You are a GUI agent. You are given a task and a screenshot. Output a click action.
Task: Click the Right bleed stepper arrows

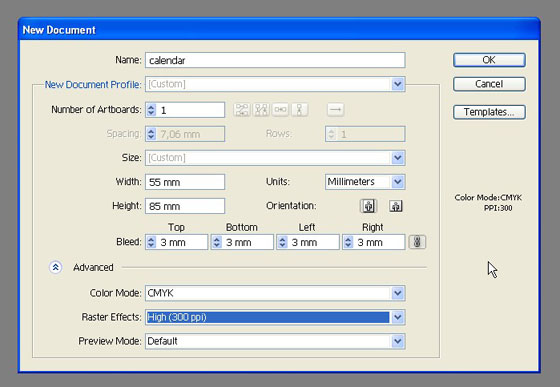coord(348,242)
